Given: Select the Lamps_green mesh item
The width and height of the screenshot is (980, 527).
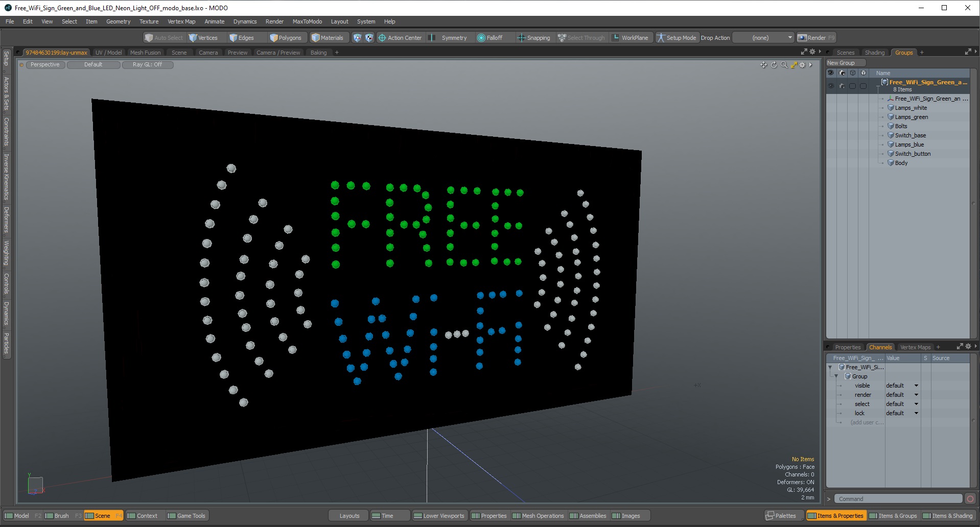Looking at the screenshot, I should click(911, 117).
